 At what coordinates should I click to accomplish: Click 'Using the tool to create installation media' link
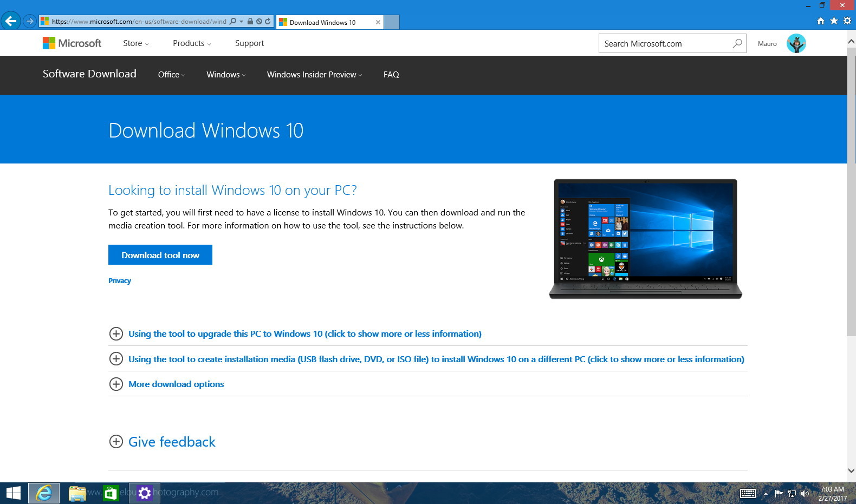[x=436, y=359]
